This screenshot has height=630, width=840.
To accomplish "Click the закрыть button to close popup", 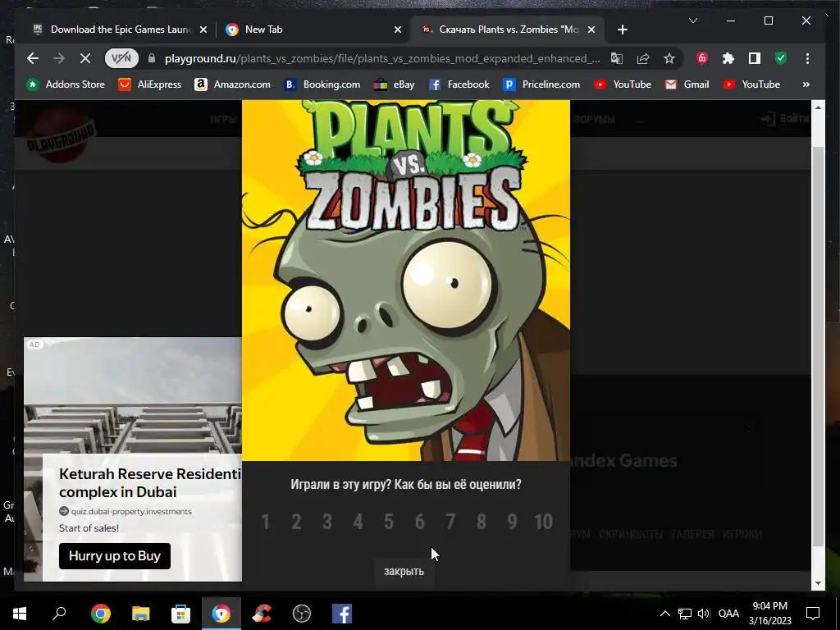I will [x=404, y=571].
